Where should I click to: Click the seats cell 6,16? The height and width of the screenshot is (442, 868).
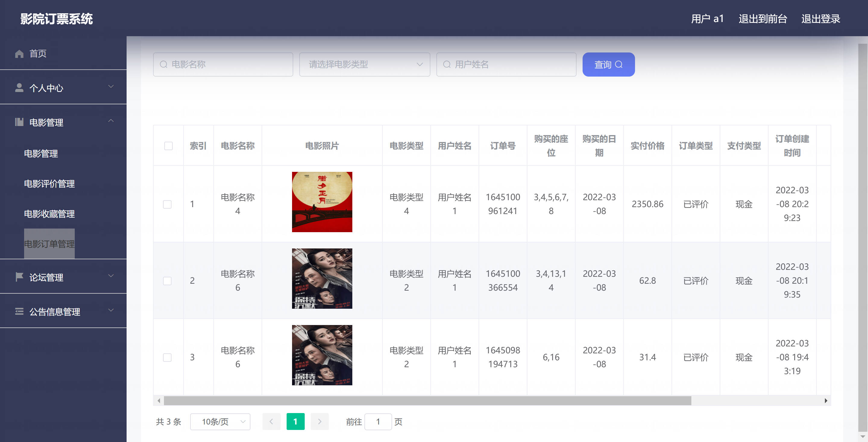pyautogui.click(x=551, y=357)
